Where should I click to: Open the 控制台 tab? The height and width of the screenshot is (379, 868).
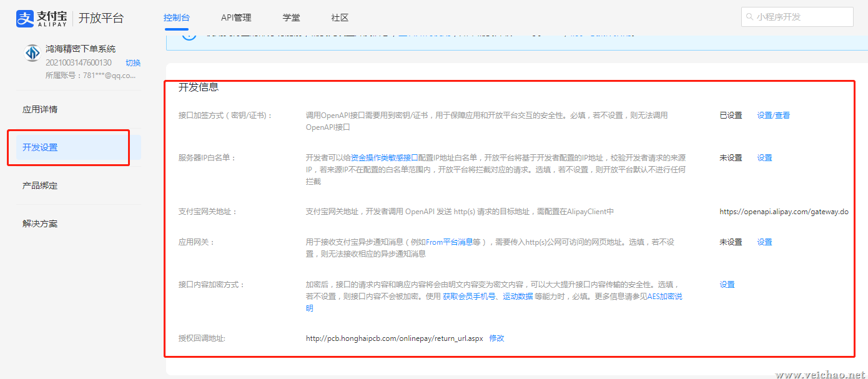[x=177, y=17]
